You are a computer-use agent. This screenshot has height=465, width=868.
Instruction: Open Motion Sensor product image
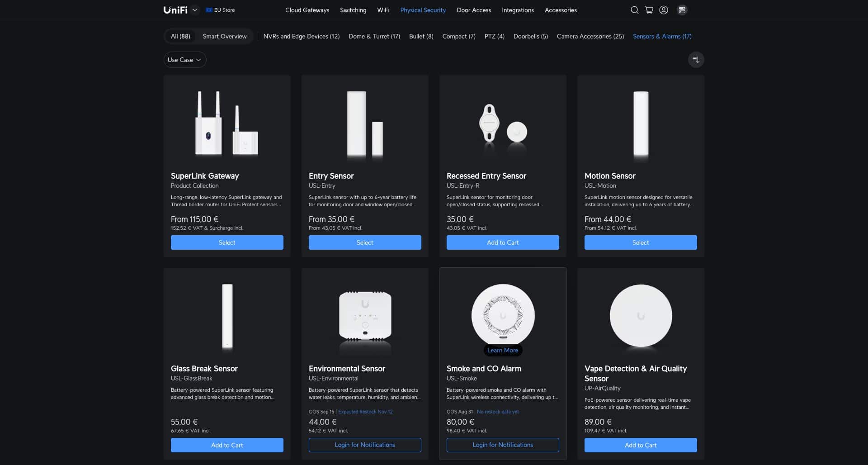click(641, 123)
